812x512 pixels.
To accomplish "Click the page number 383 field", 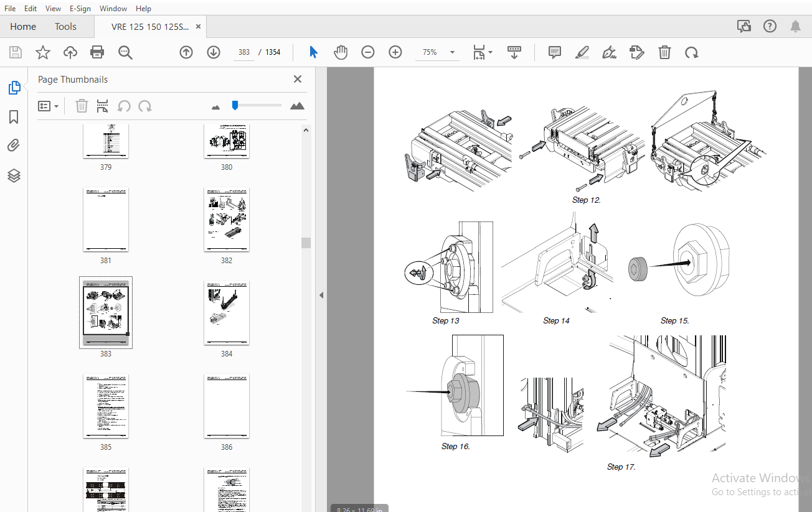I will [244, 52].
